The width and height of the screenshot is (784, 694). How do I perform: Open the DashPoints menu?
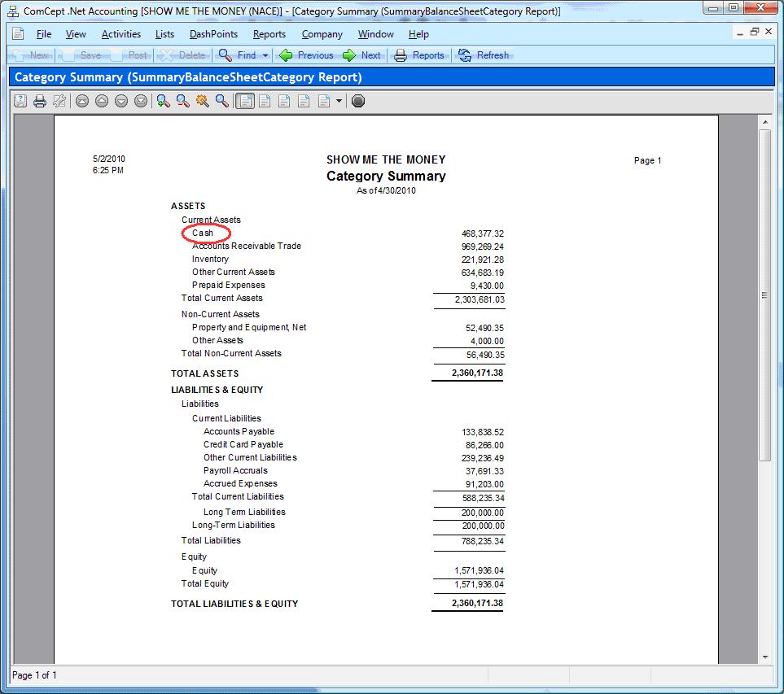213,34
